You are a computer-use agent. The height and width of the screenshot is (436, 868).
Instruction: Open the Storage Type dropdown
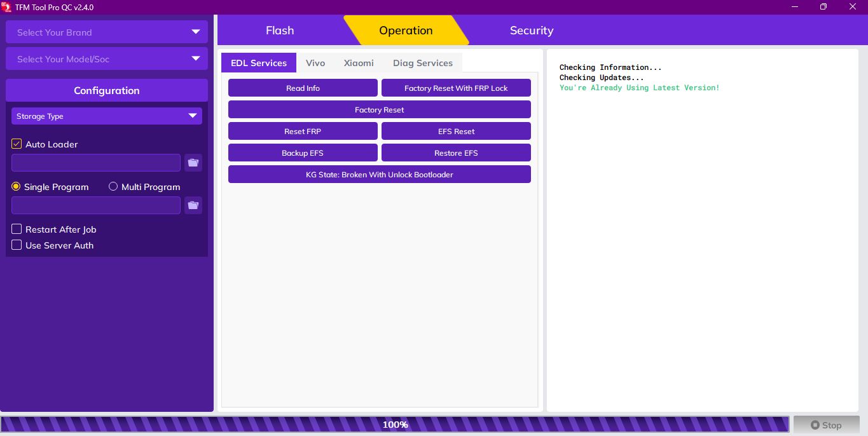click(x=107, y=116)
